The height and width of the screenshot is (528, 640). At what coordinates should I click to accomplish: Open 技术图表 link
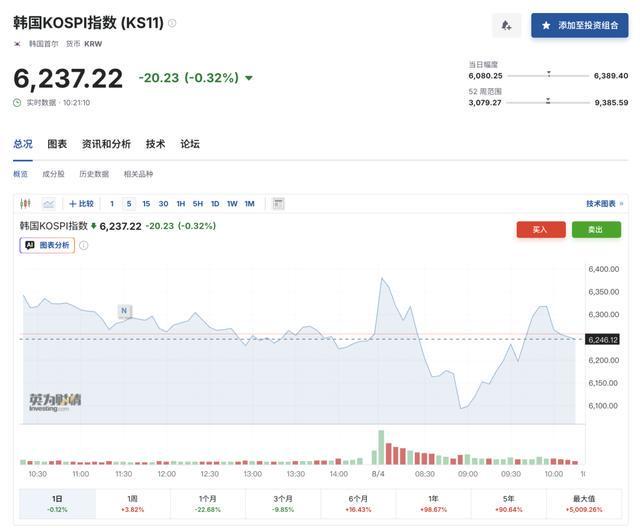point(604,204)
